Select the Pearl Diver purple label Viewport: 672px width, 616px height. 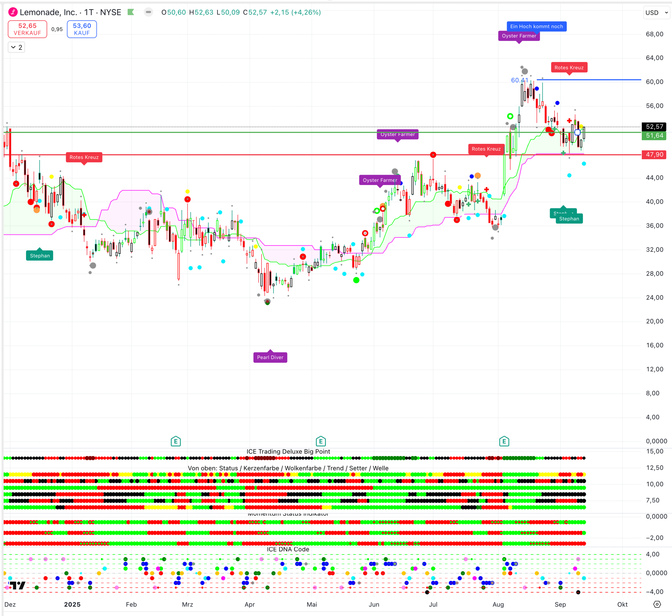point(270,357)
